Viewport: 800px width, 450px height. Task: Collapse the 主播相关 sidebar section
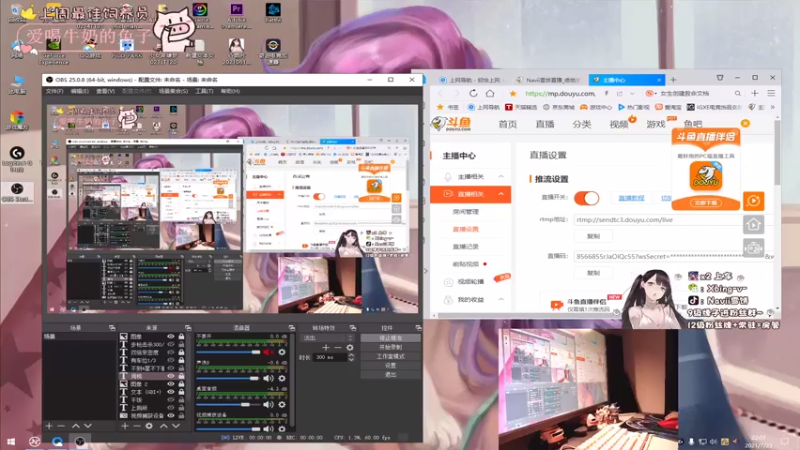(501, 177)
